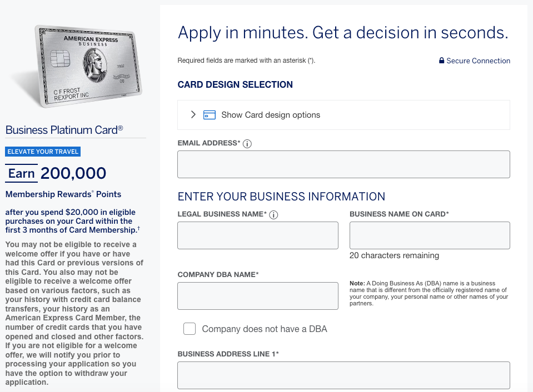Check Company does not have a DBA

(x=190, y=329)
